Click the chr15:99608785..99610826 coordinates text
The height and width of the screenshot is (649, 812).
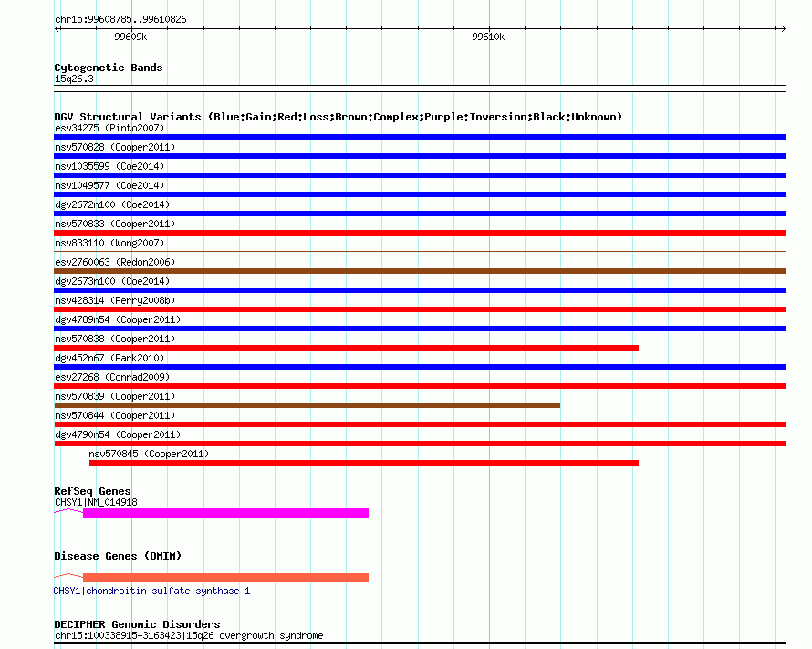120,19
